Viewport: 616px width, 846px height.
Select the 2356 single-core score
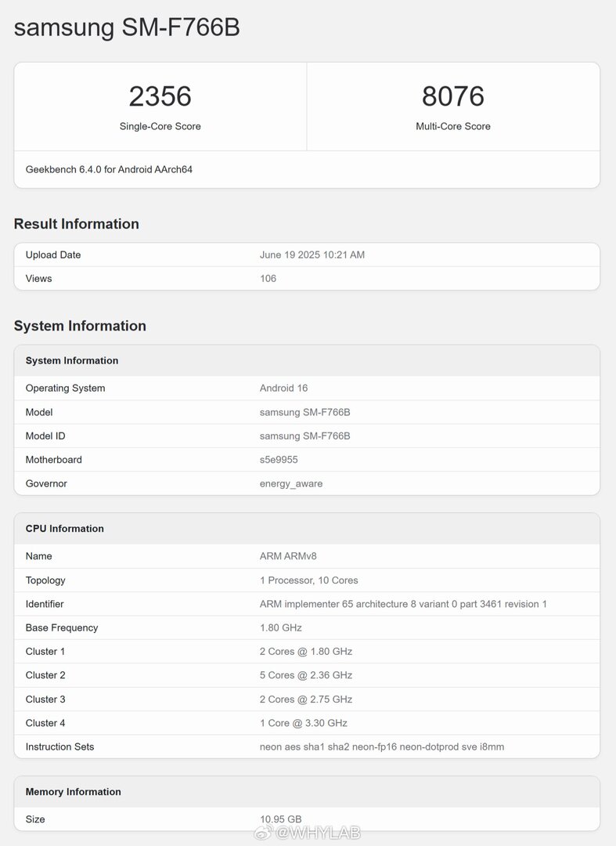(160, 96)
